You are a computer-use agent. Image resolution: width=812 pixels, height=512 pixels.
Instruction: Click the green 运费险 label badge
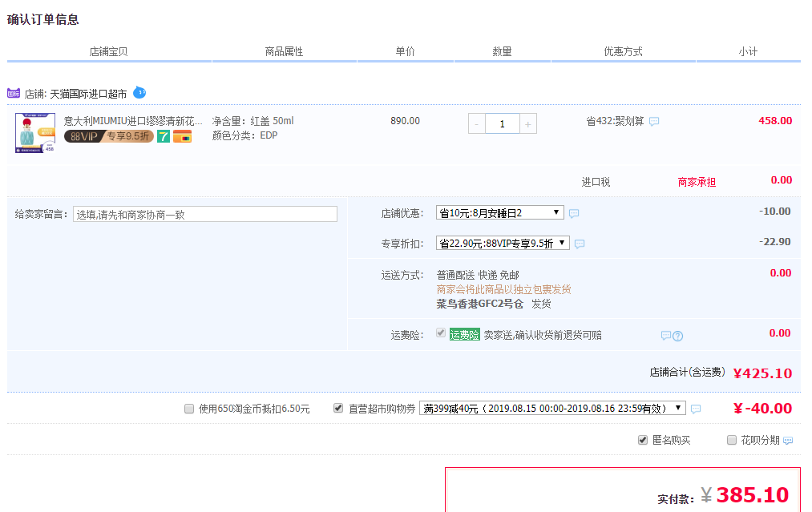(x=465, y=335)
